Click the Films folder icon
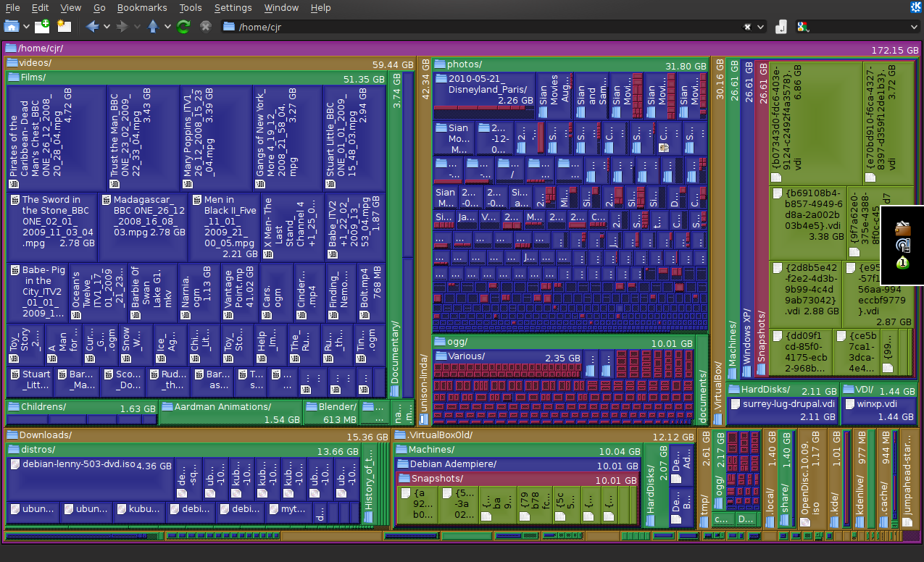Screen dimensions: 924x562 pyautogui.click(x=14, y=77)
